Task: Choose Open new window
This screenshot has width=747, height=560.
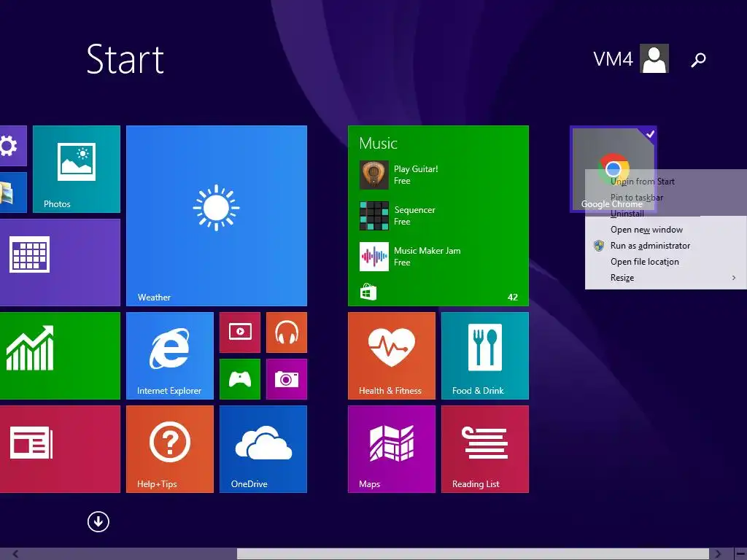Action: [x=666, y=230]
